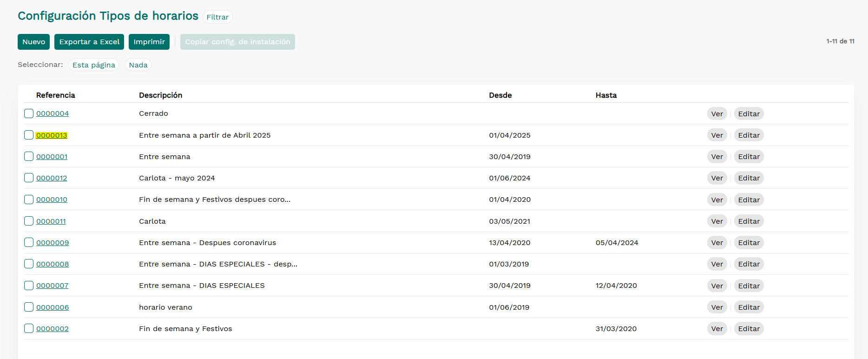Click Copiar config. de instalación button
868x359 pixels.
pyautogui.click(x=237, y=42)
